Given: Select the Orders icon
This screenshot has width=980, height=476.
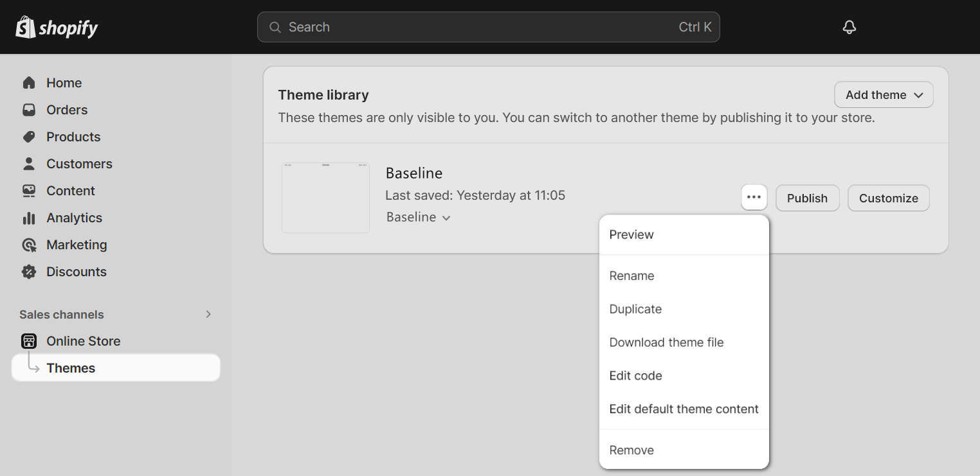Looking at the screenshot, I should click(x=29, y=109).
